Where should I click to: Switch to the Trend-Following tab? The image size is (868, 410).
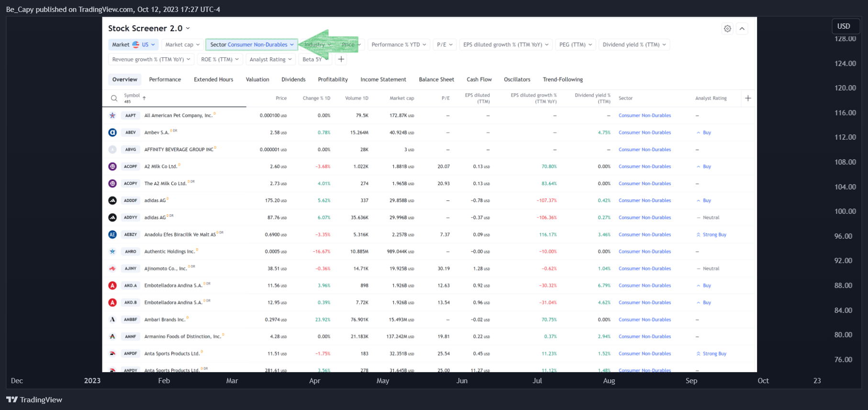click(x=563, y=79)
